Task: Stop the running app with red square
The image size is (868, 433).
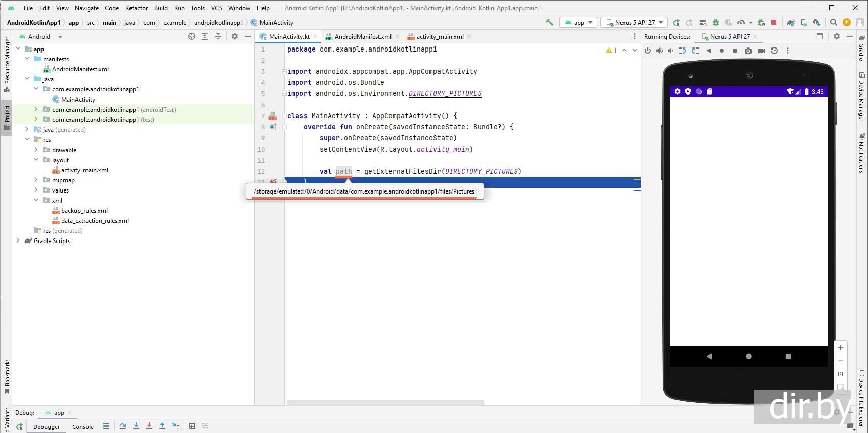Action: click(773, 22)
